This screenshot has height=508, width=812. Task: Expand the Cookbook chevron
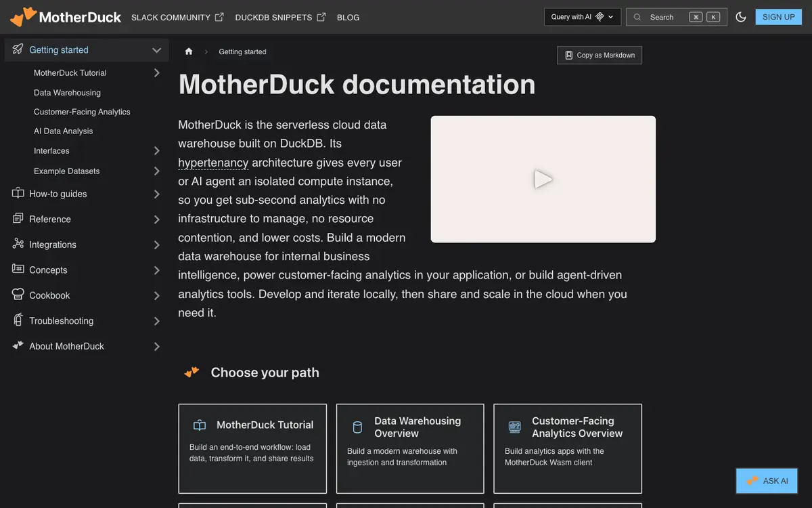[x=156, y=295]
